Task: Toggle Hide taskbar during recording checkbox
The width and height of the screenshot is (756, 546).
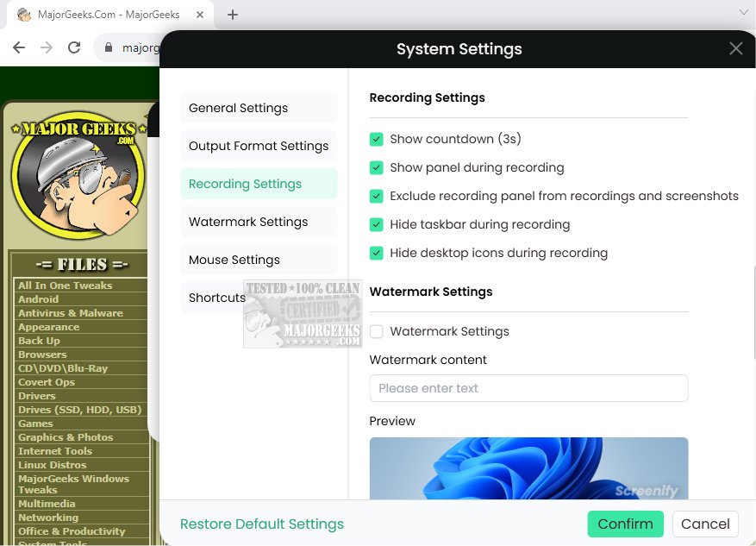Action: tap(376, 225)
